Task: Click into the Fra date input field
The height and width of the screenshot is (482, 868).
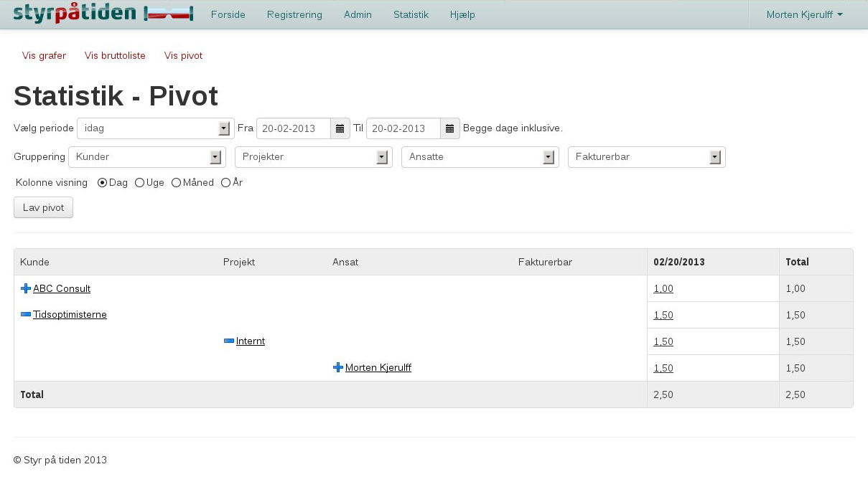Action: pos(294,129)
